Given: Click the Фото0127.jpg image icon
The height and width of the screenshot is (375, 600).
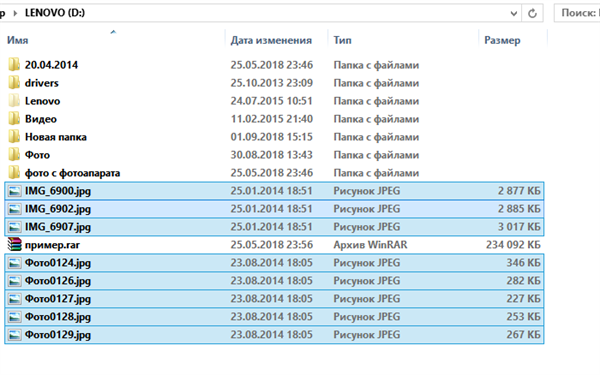Looking at the screenshot, I should pyautogui.click(x=15, y=299).
